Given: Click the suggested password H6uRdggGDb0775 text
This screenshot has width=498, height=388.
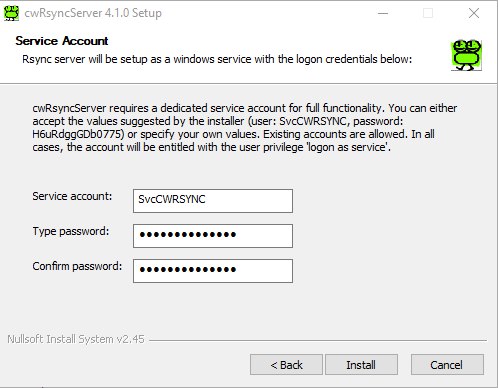Looking at the screenshot, I should pos(78,134).
